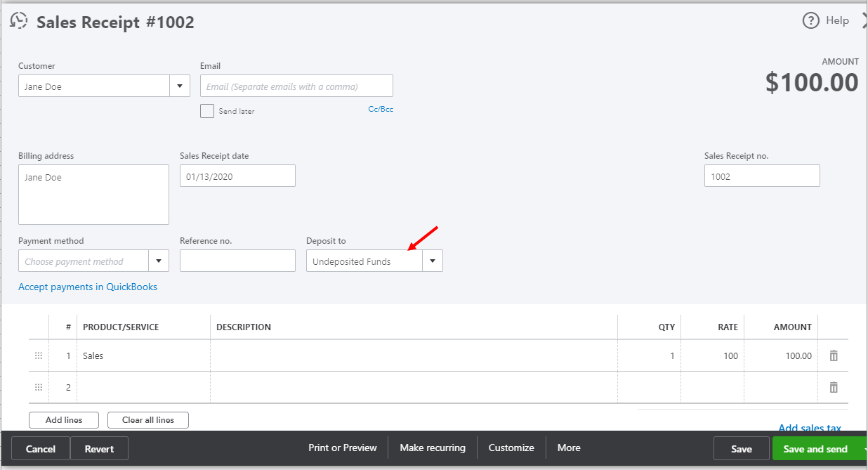868x470 pixels.
Task: Click the Help question mark icon
Action: click(x=811, y=21)
